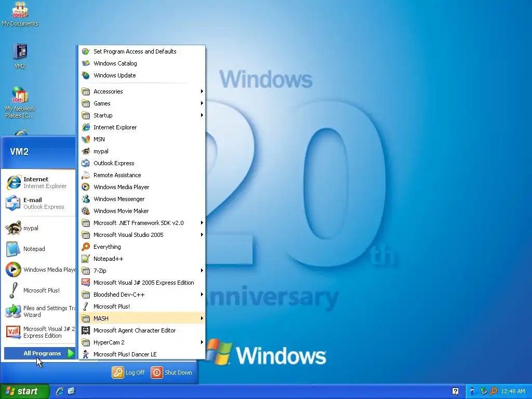Screen dimensions: 532x399
Task: Expand the Startup folder submenu
Action: [x=142, y=115]
